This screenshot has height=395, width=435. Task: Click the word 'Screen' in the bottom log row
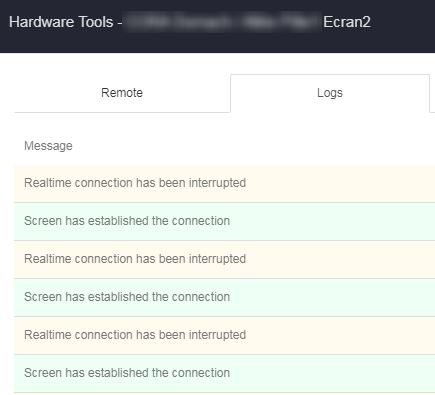tap(43, 373)
